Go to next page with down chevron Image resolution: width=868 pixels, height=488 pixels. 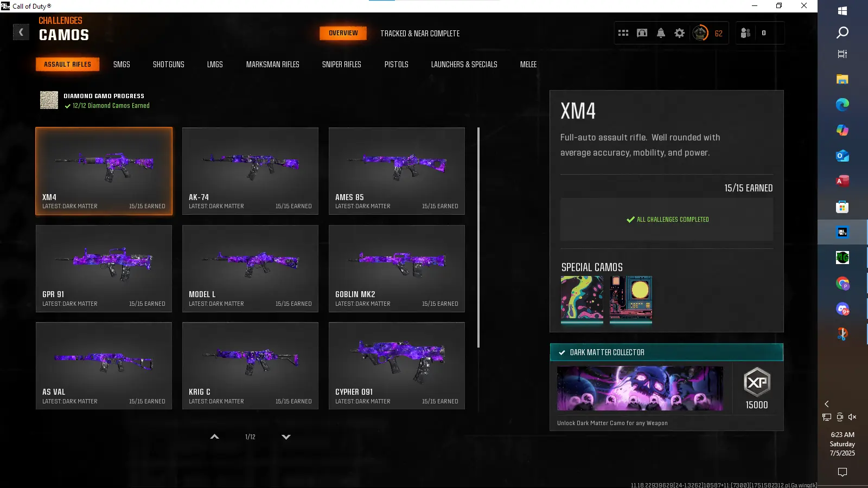286,437
